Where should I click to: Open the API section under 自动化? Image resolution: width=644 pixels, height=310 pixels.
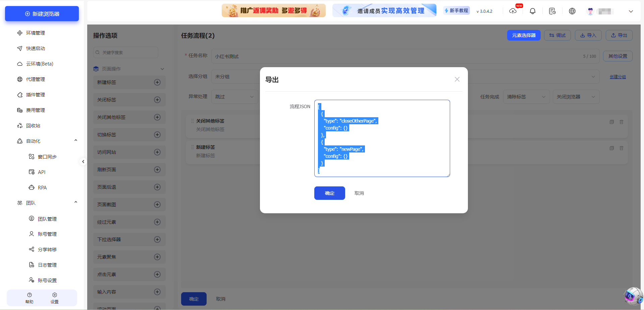[x=42, y=172]
